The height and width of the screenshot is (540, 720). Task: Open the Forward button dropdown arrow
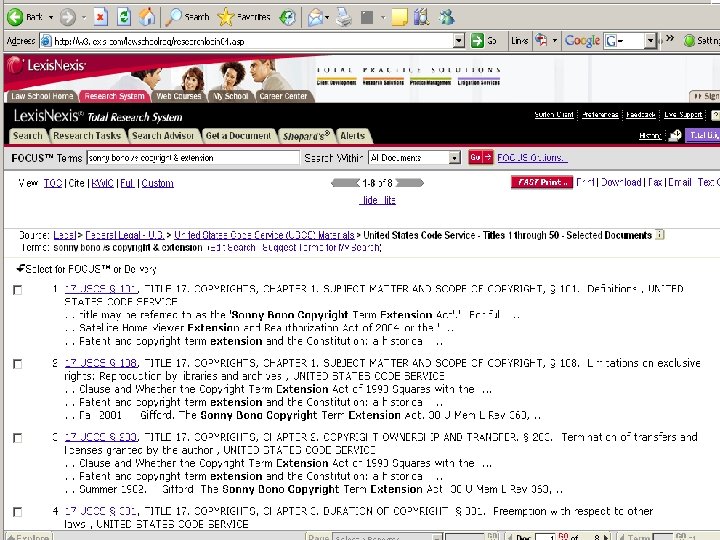click(84, 17)
